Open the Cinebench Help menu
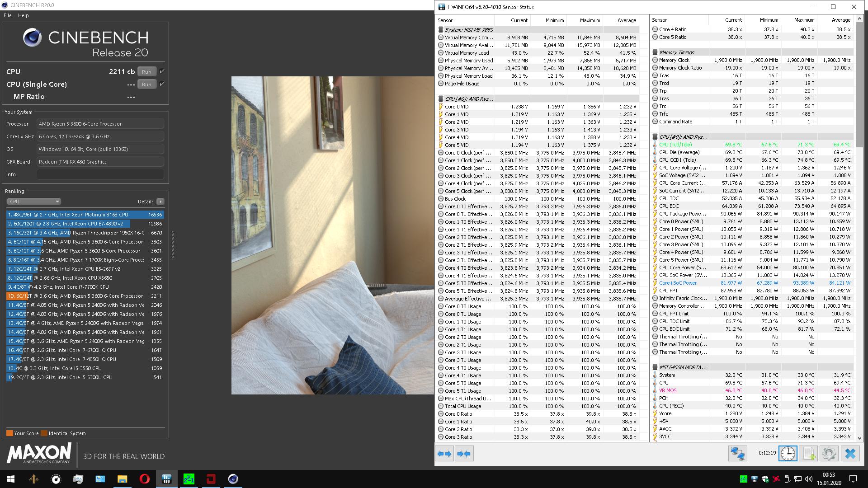 (23, 15)
